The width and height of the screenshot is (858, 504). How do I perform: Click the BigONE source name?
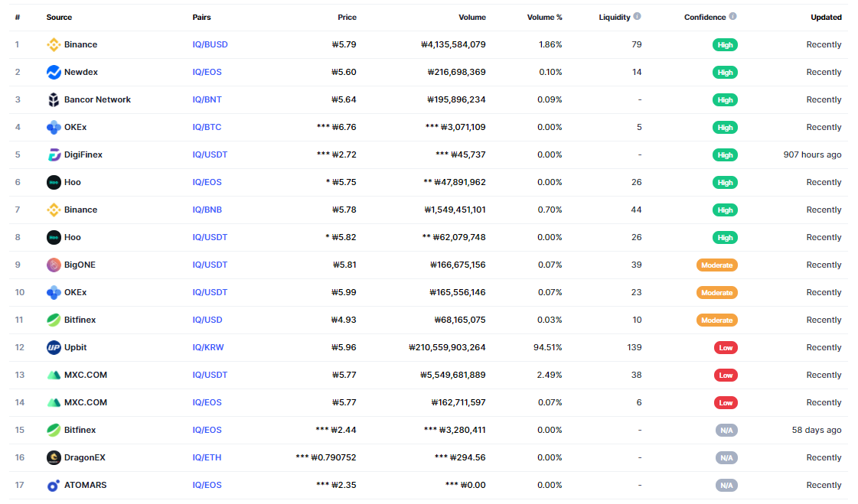point(80,265)
